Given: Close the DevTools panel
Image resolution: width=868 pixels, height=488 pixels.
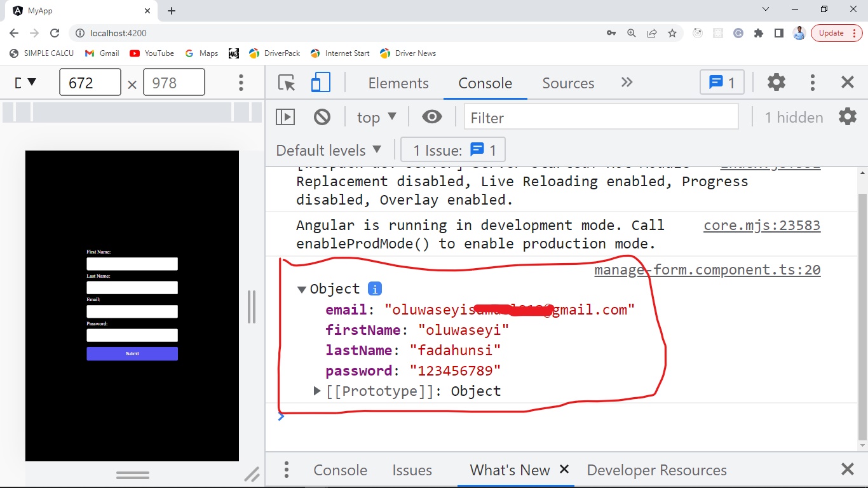Looking at the screenshot, I should [x=848, y=83].
